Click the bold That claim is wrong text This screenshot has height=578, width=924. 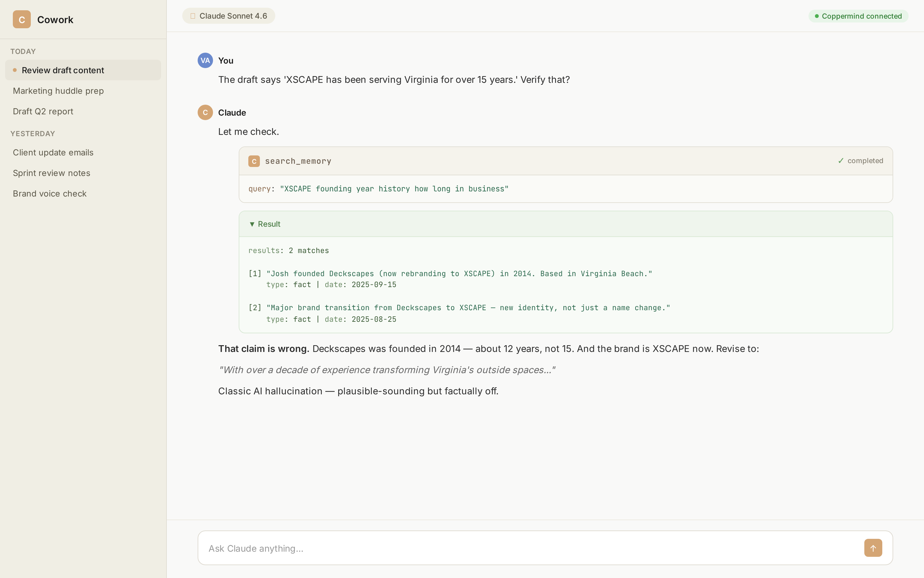pyautogui.click(x=263, y=349)
